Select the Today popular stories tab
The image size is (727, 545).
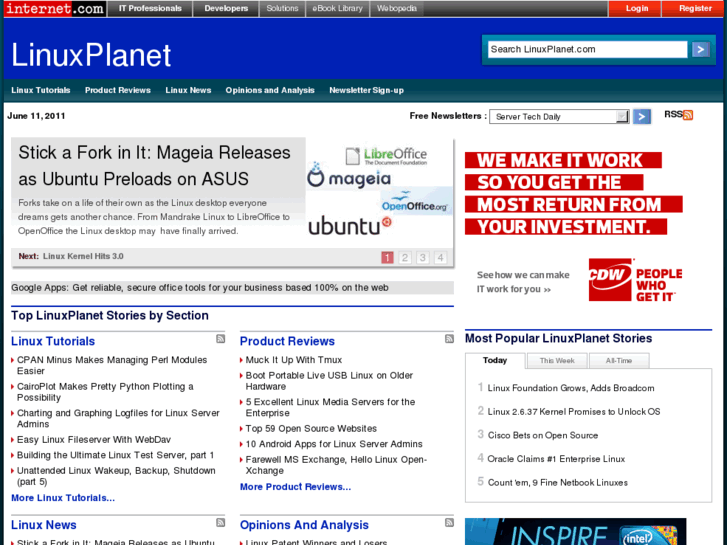tap(495, 360)
